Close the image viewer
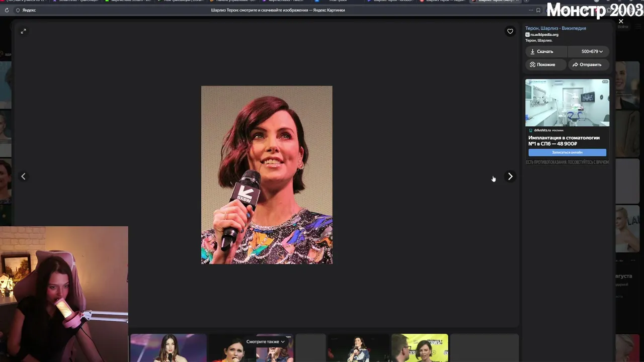 (x=621, y=21)
